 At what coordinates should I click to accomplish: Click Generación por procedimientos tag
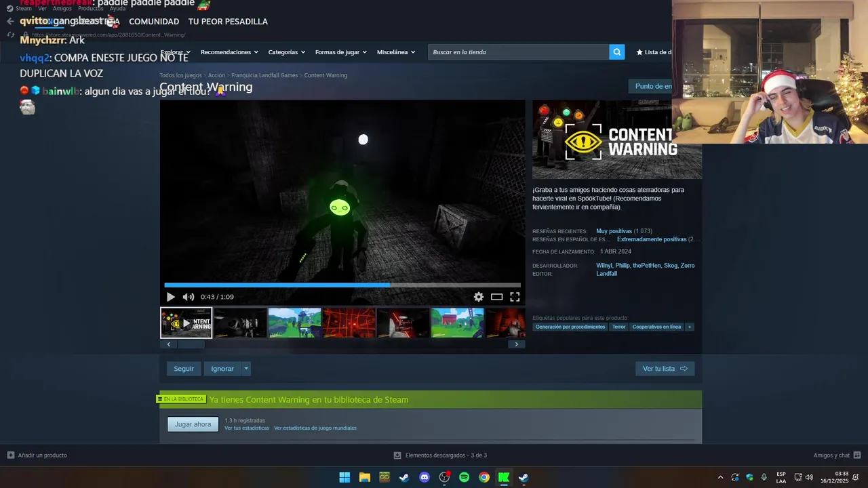click(570, 327)
